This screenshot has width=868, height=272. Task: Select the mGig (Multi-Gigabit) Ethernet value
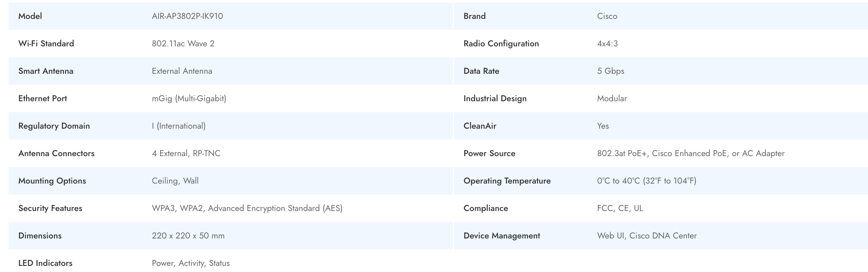click(189, 98)
